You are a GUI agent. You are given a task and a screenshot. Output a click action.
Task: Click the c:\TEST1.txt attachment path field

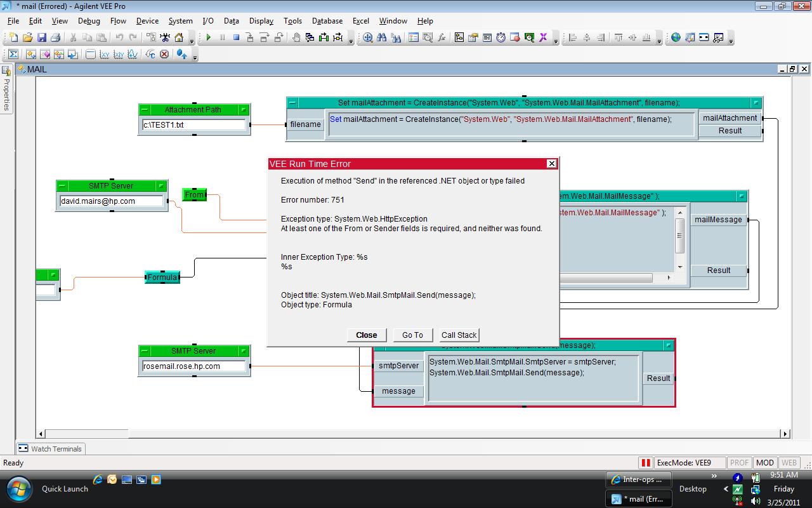pos(193,125)
